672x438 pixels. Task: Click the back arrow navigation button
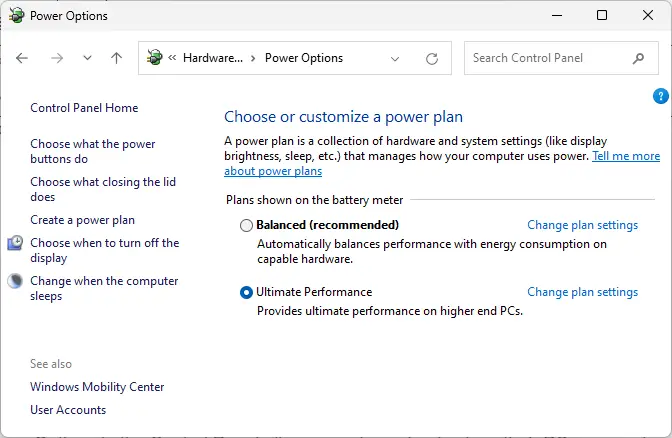[x=22, y=58]
